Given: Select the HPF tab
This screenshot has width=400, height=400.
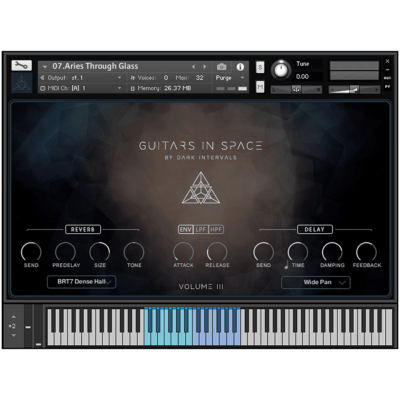Looking at the screenshot, I should [216, 229].
